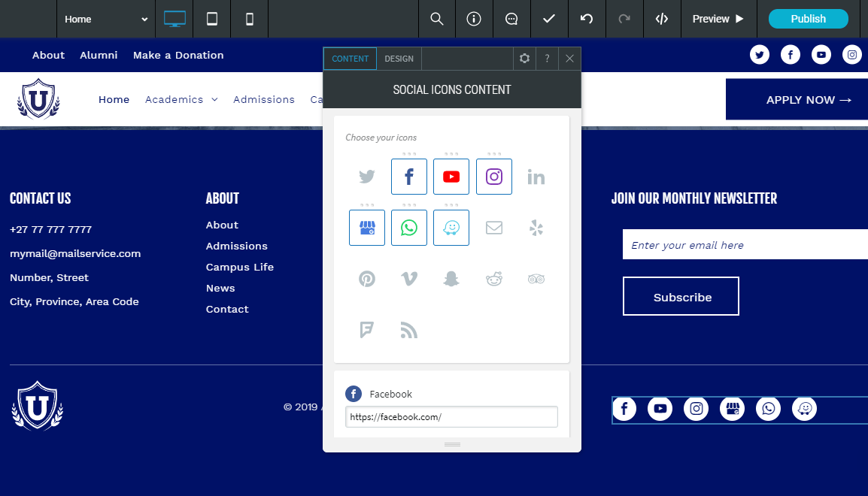Image resolution: width=868 pixels, height=496 pixels.
Task: Click the search magnifier in toolbar
Action: (436, 19)
